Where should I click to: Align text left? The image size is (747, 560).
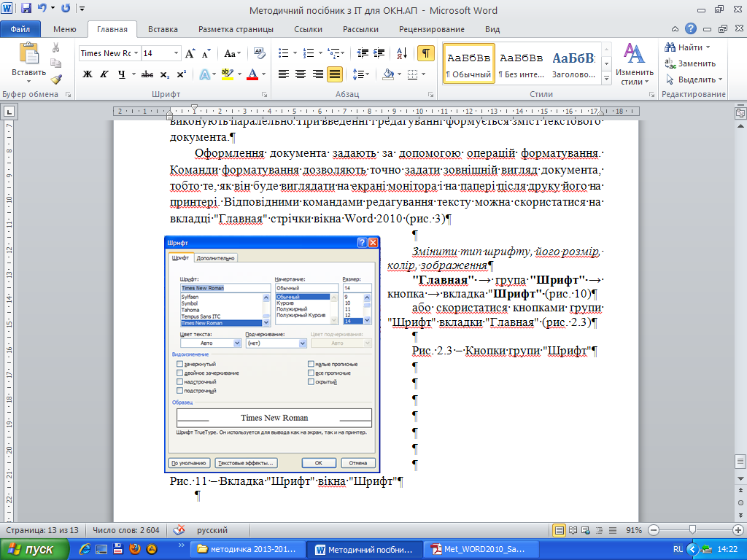(x=284, y=74)
